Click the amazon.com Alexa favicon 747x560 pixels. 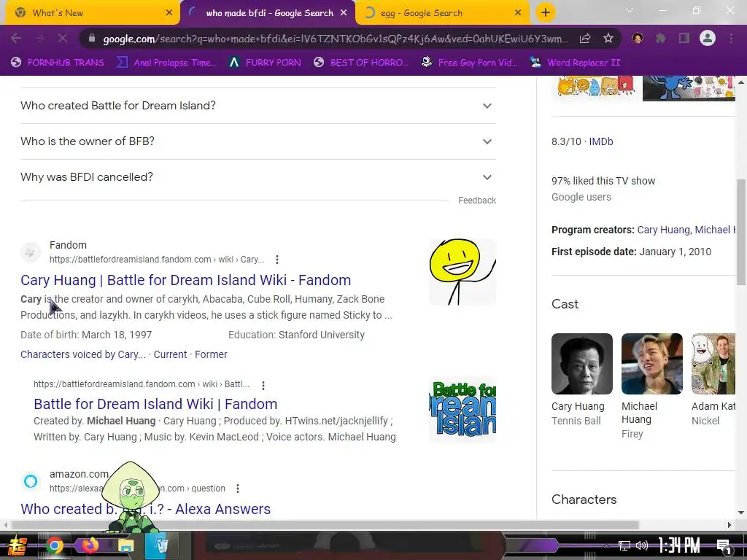click(x=31, y=481)
